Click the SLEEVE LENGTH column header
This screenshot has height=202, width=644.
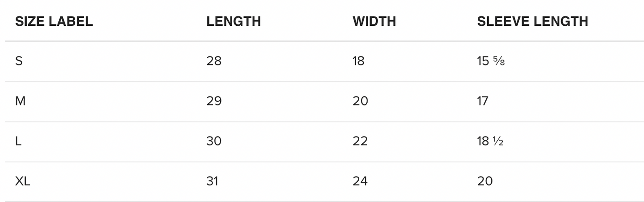(533, 21)
